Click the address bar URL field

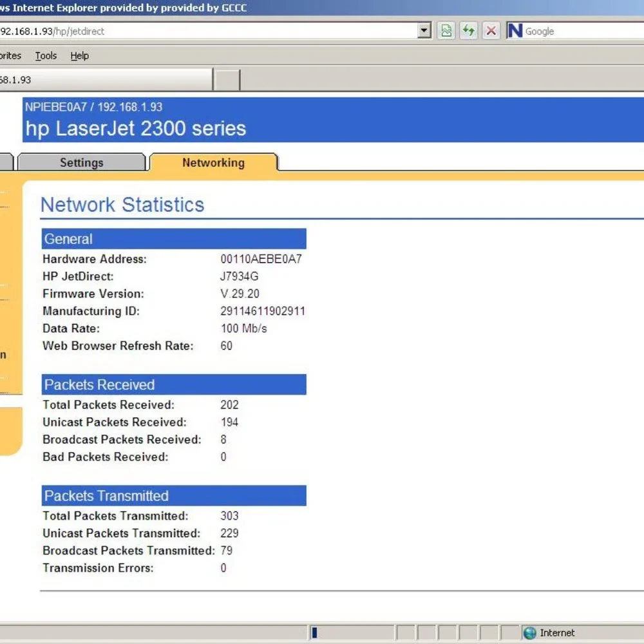point(208,31)
